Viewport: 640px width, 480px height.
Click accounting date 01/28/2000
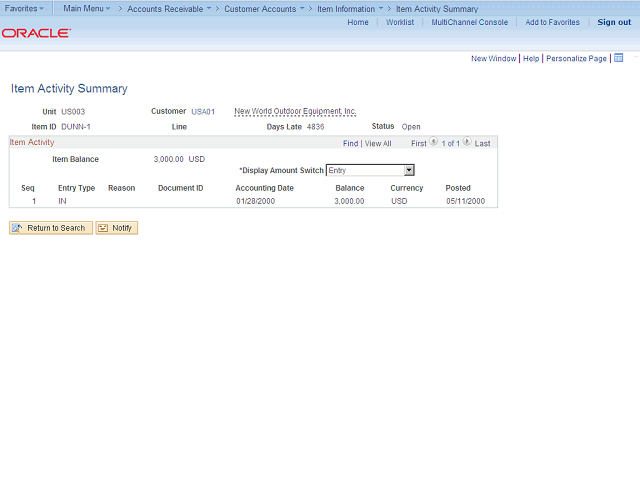(256, 201)
